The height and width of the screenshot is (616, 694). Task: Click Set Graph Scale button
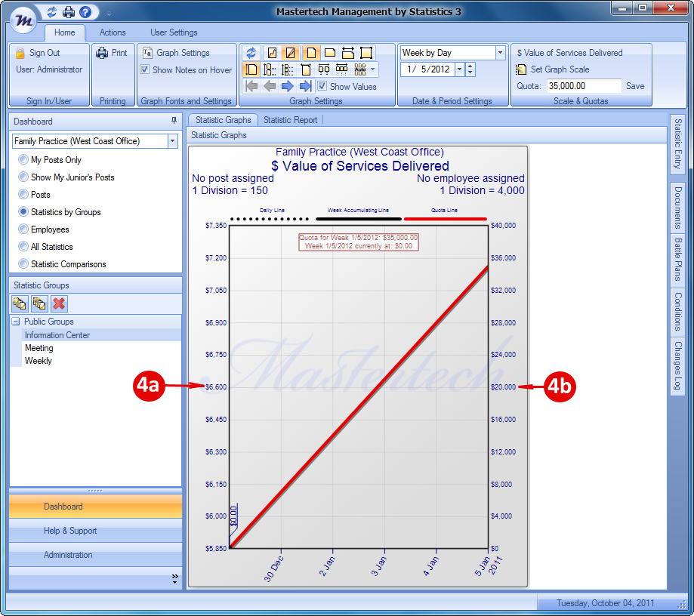[553, 69]
